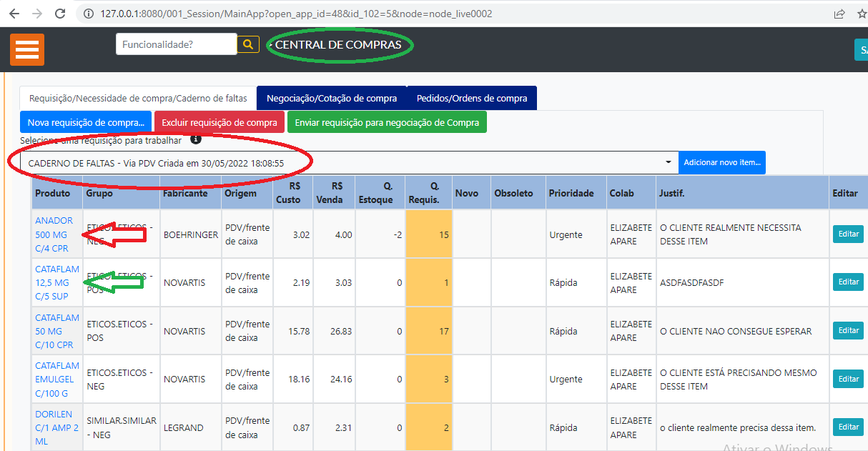868x451 pixels.
Task: Reload the page
Action: point(61,14)
